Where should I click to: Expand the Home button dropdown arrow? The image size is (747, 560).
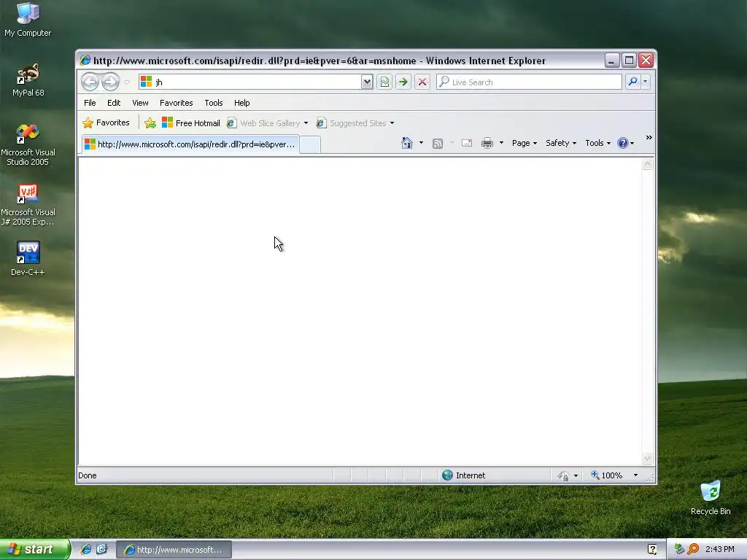(421, 143)
